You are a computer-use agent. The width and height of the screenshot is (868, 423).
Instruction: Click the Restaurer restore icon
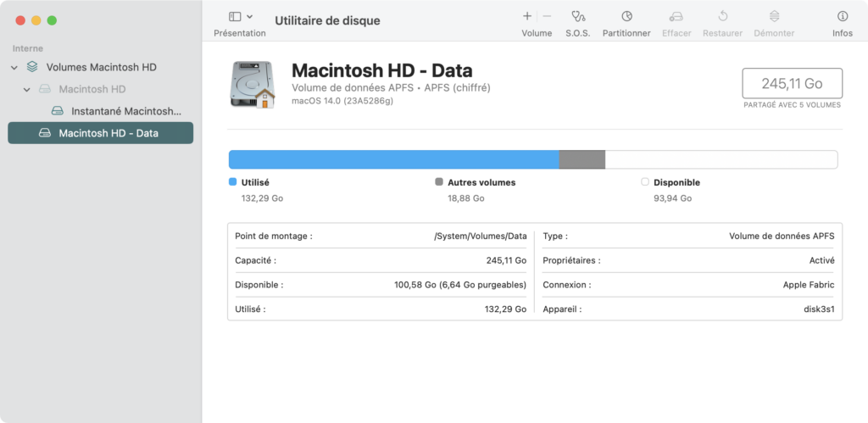point(722,17)
